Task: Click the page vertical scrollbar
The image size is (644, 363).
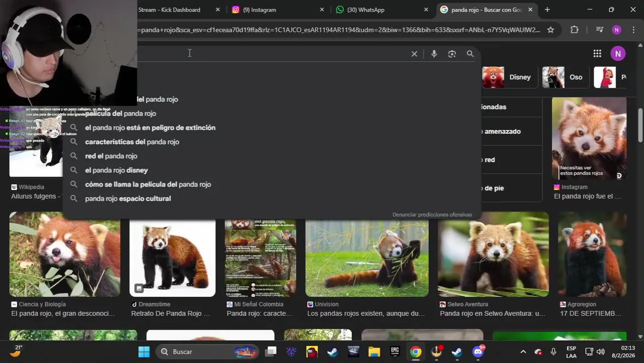Action: point(640,126)
